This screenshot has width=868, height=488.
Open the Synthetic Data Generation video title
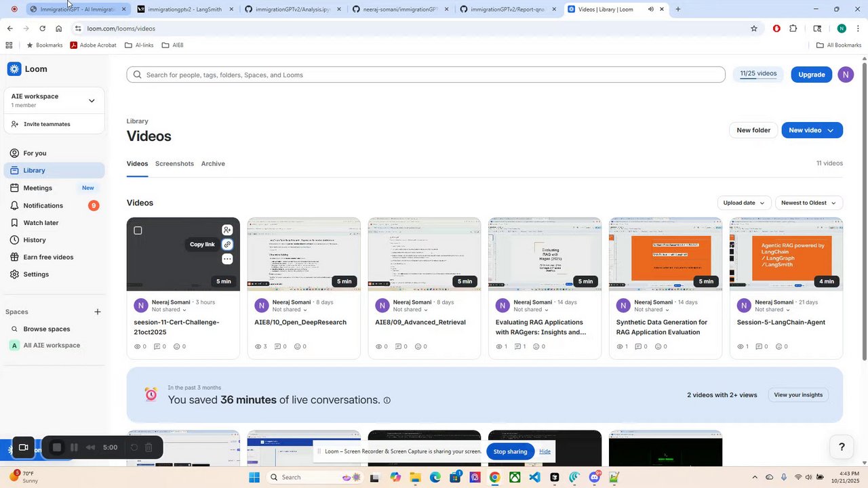coord(662,327)
